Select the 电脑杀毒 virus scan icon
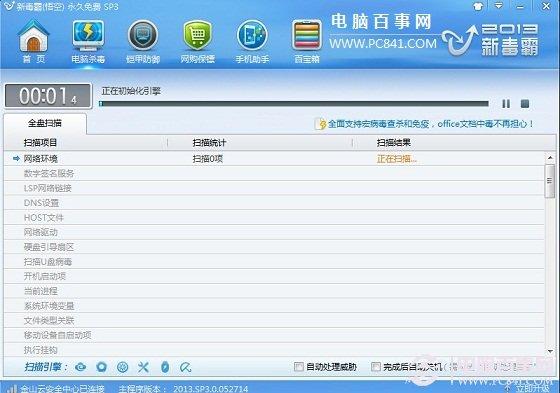Image resolution: width=560 pixels, height=393 pixels. click(88, 41)
